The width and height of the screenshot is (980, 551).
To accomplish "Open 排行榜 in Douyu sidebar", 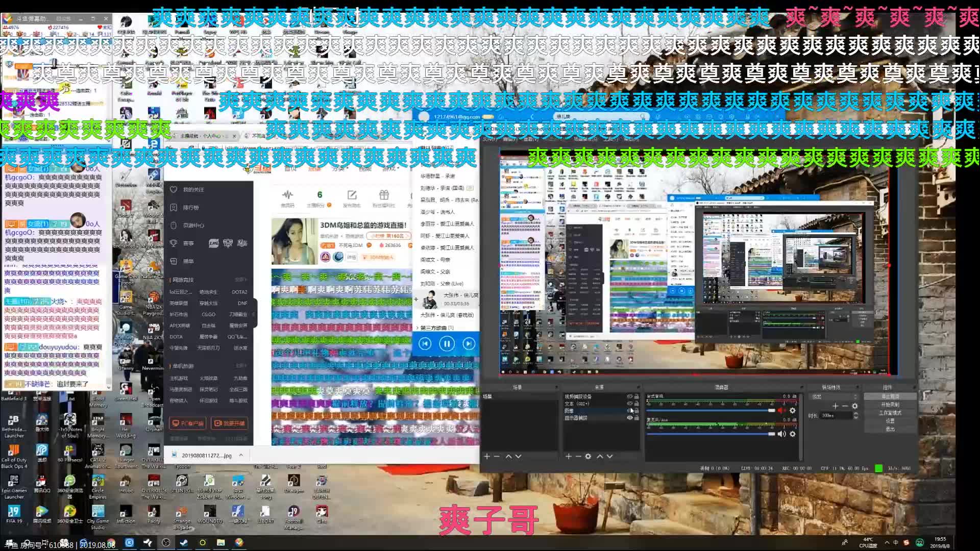I will coord(190,208).
